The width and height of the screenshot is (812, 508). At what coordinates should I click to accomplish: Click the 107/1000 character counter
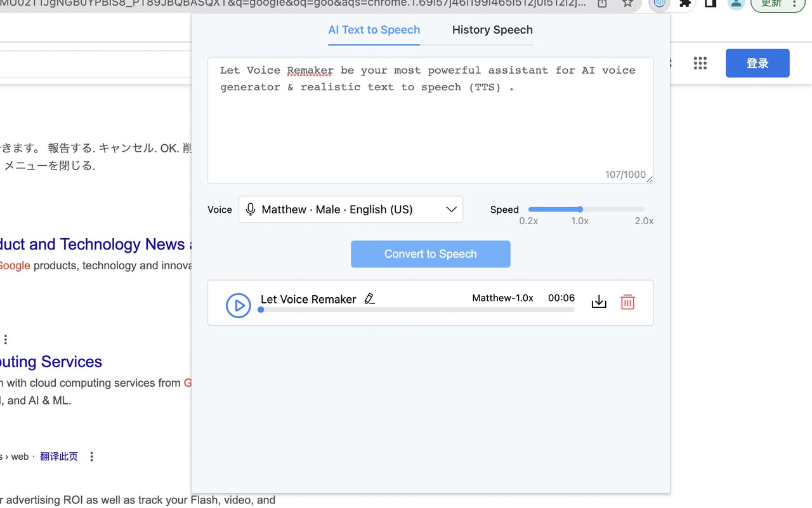pos(625,175)
